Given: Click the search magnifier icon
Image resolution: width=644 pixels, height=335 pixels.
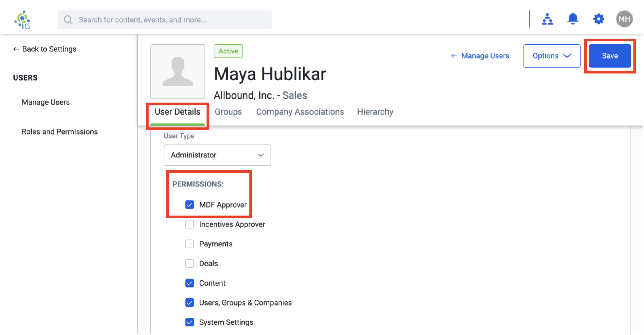Looking at the screenshot, I should tap(68, 20).
